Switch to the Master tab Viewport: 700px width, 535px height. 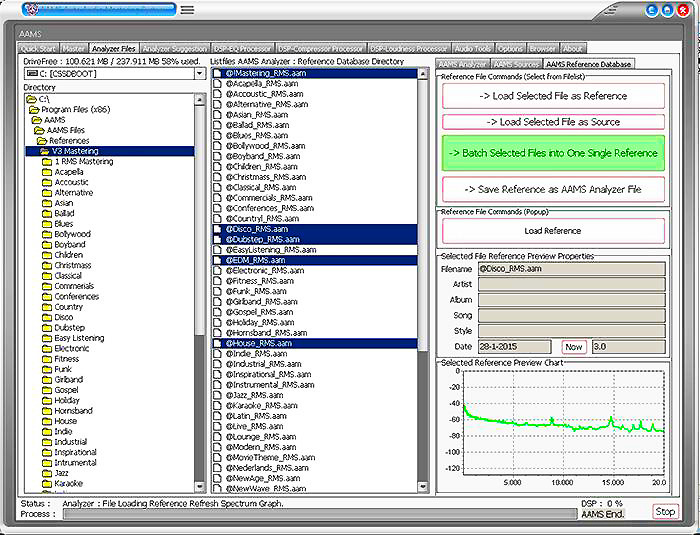pos(74,49)
